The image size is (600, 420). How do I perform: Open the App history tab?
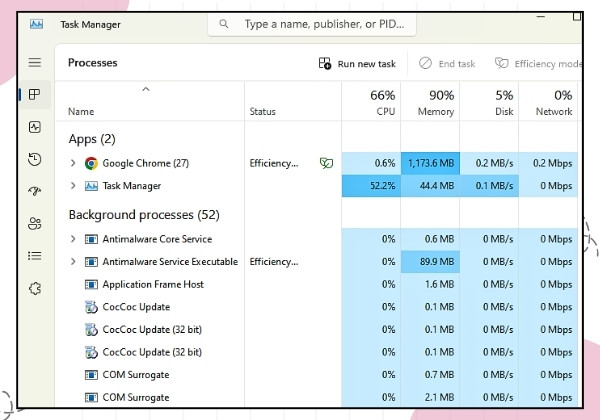tap(35, 159)
